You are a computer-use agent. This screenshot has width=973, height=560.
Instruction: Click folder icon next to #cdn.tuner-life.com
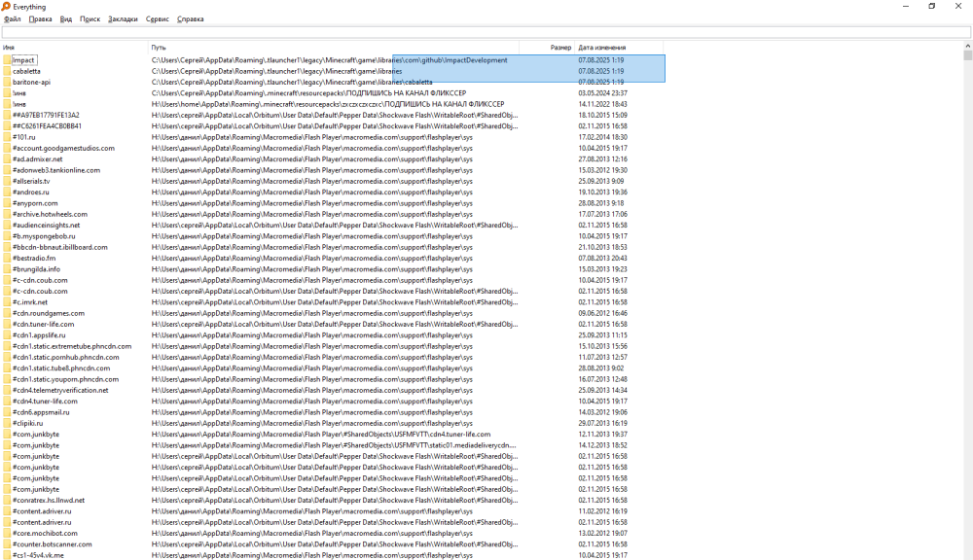pyautogui.click(x=7, y=325)
